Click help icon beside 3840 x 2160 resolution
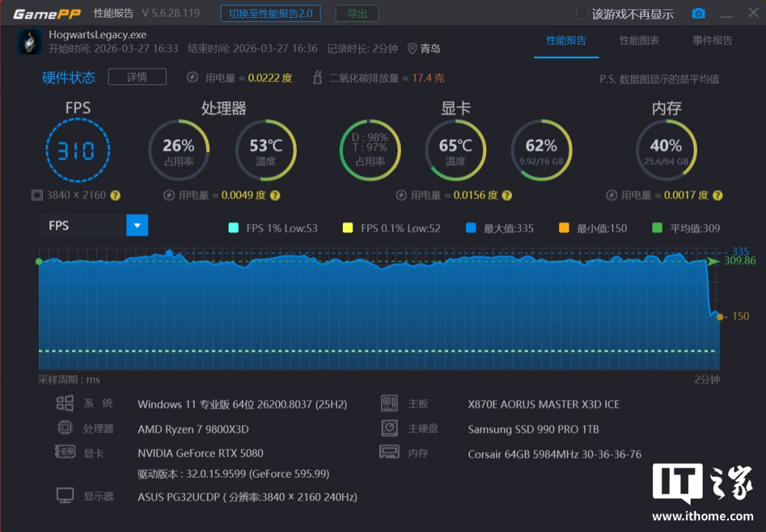766x532 pixels. [116, 195]
